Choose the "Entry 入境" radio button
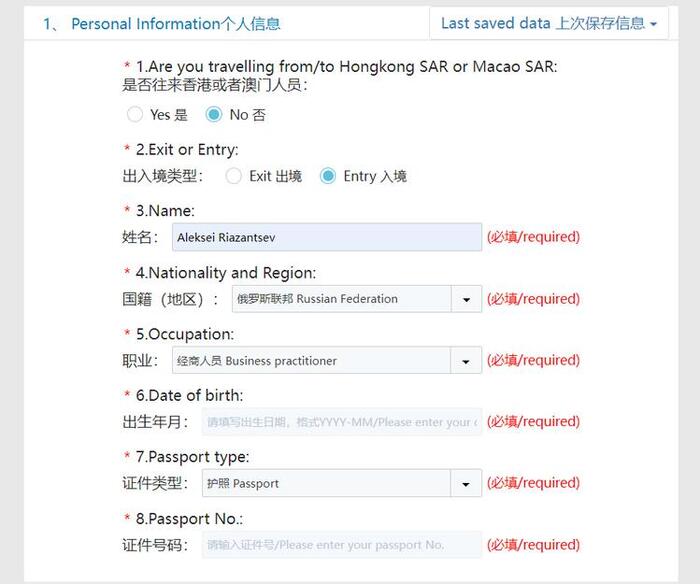700x584 pixels. click(328, 176)
